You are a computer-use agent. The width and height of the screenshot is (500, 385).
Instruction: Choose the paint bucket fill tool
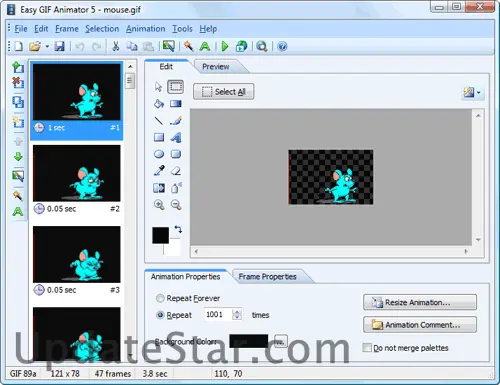[159, 104]
